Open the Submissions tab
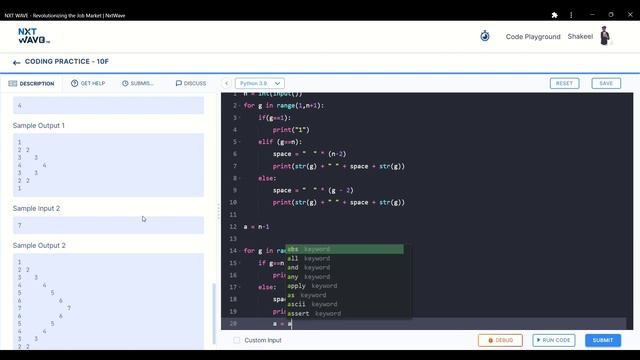The width and height of the screenshot is (640, 360). [138, 83]
